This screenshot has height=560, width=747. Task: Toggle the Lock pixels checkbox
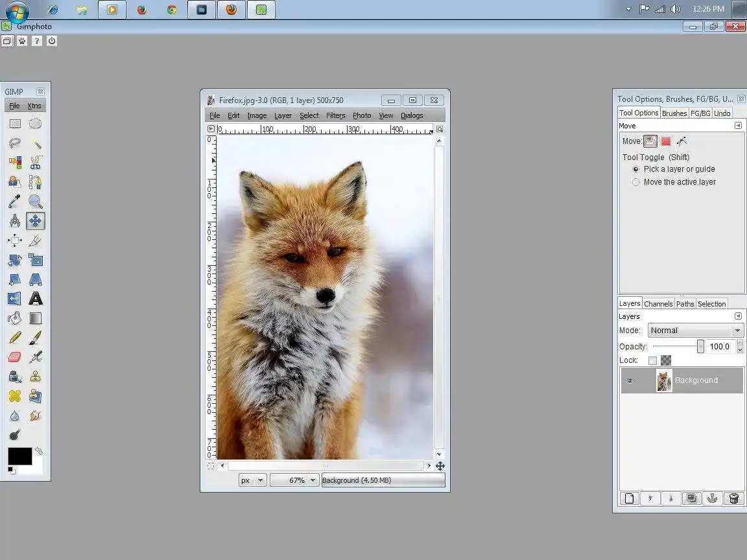tap(652, 360)
